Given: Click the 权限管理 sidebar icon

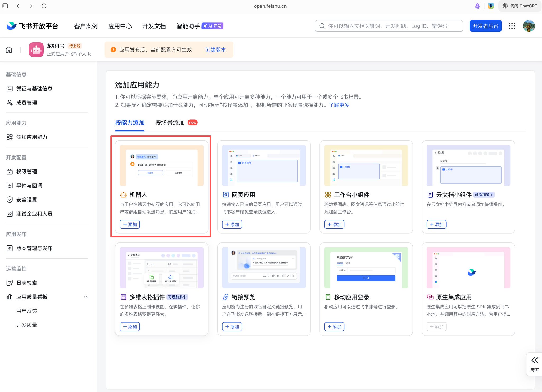Looking at the screenshot, I should [x=10, y=172].
